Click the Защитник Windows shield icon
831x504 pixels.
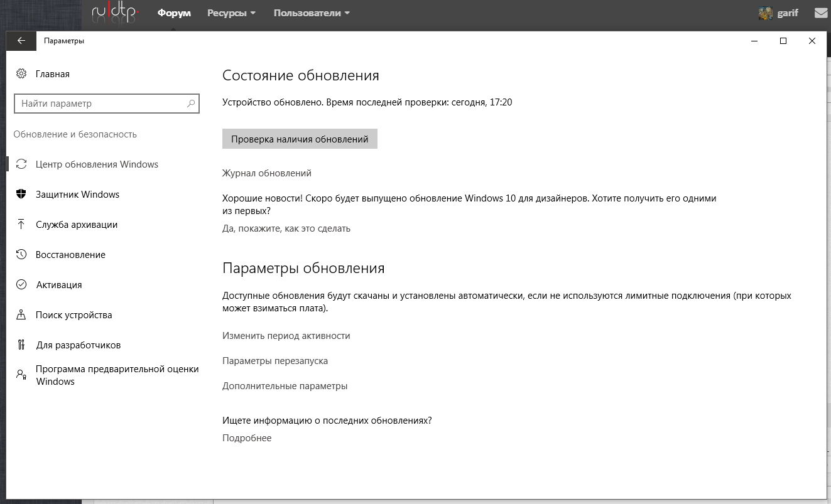(21, 195)
